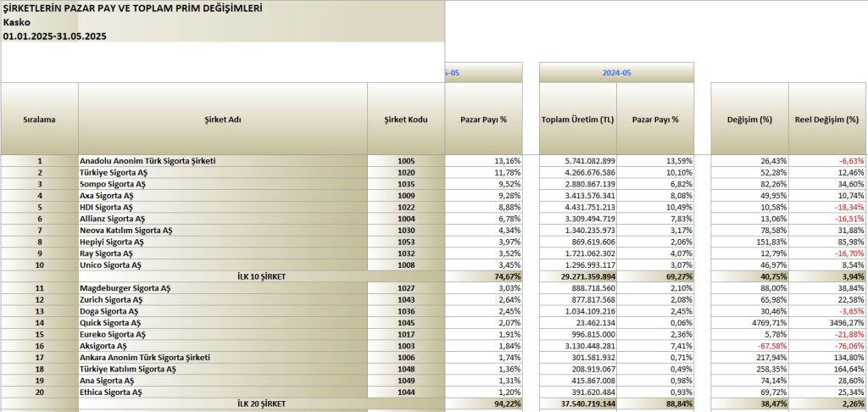Image resolution: width=868 pixels, height=412 pixels.
Task: Select ranking number '7' cell
Action: tap(39, 231)
